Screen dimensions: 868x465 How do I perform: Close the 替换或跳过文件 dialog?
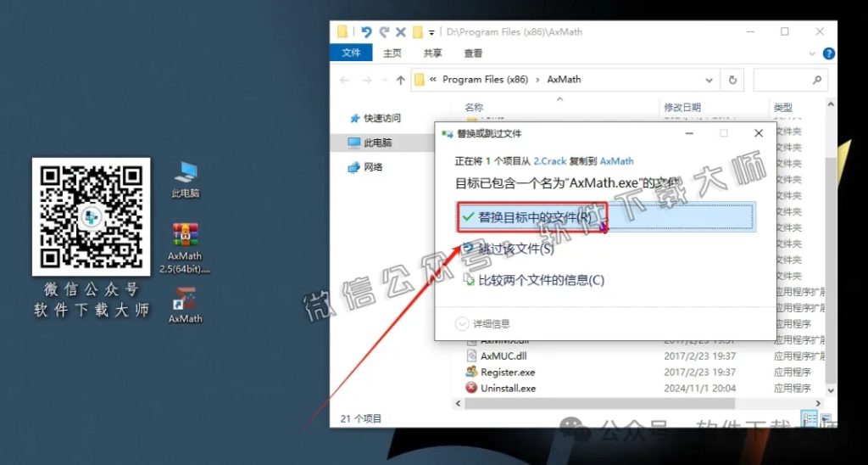[x=759, y=133]
